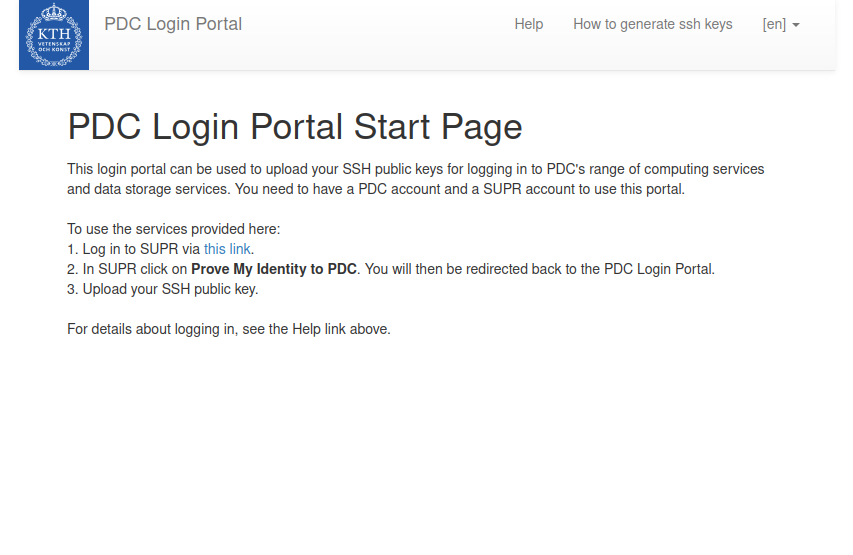
Task: Open How to generate ssh keys page
Action: pyautogui.click(x=652, y=24)
